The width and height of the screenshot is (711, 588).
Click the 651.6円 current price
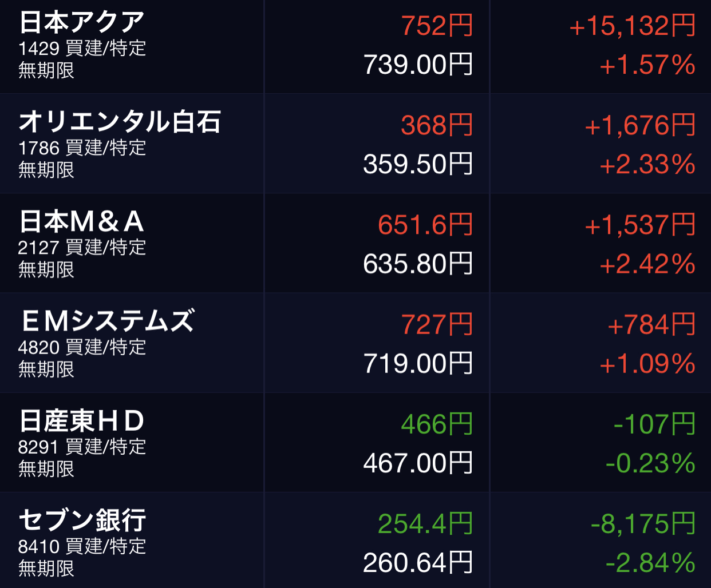(425, 225)
